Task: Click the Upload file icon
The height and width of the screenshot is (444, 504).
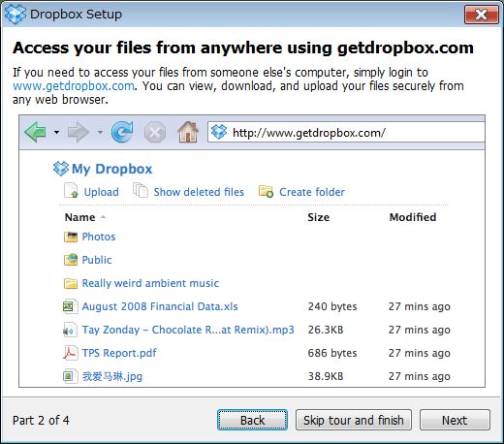Action: (x=71, y=190)
